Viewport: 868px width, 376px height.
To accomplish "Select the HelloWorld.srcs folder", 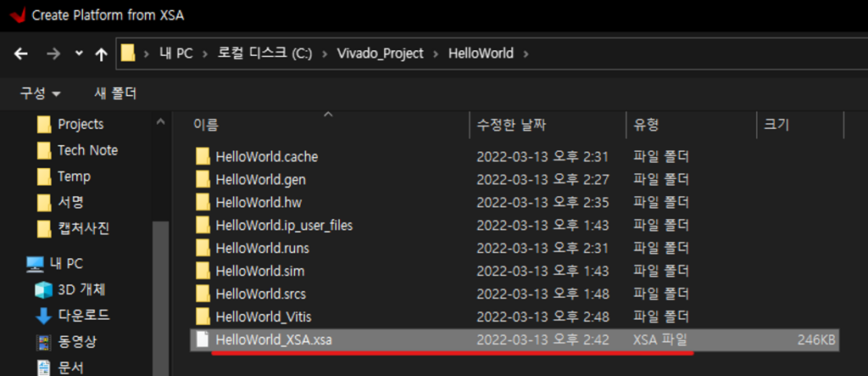I will pyautogui.click(x=261, y=294).
